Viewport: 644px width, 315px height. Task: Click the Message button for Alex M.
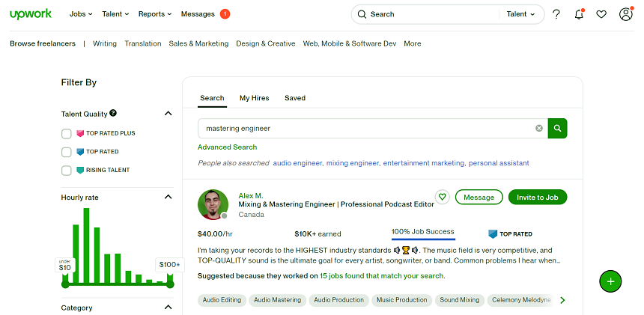point(479,198)
